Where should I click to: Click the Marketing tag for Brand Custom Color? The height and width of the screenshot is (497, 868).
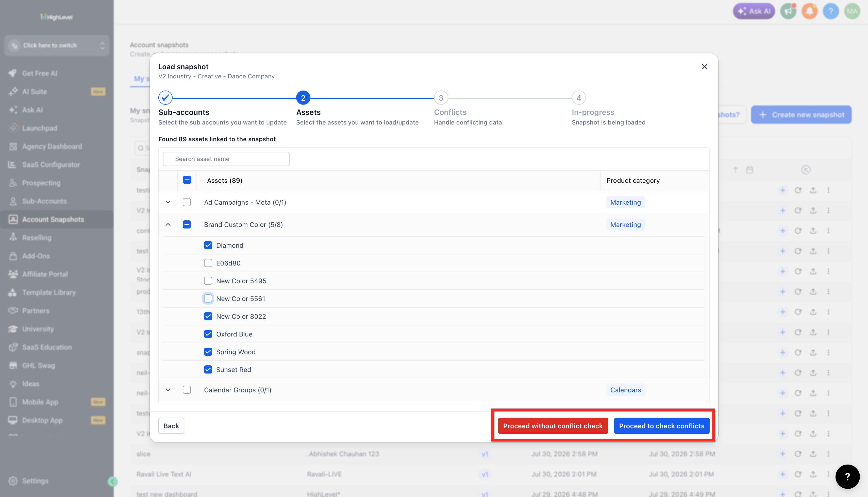(625, 224)
